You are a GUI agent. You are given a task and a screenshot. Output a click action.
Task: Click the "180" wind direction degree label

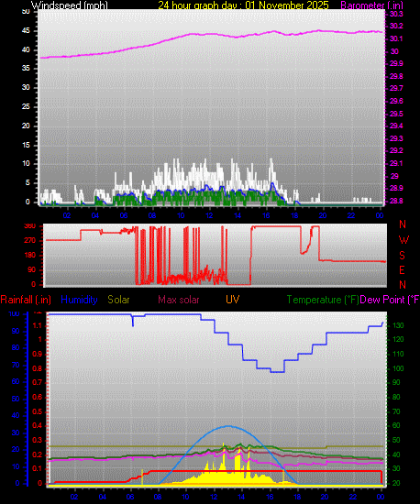click(x=30, y=256)
